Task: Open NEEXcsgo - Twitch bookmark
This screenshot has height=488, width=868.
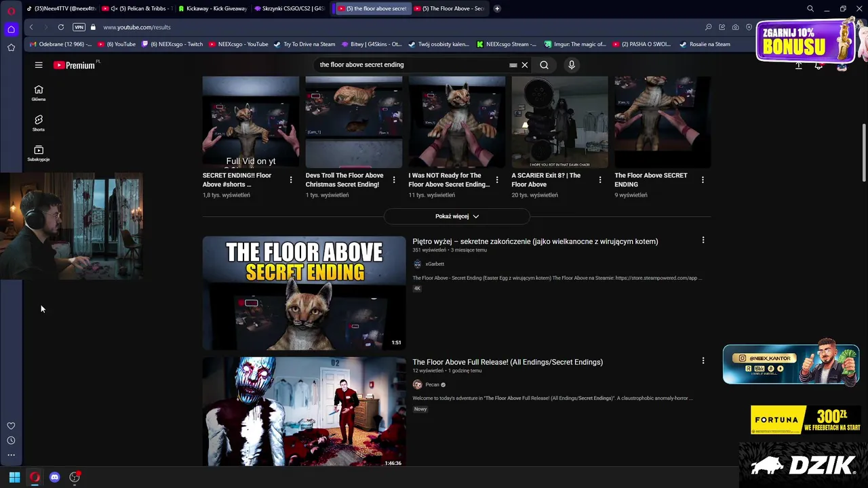Action: 172,44
